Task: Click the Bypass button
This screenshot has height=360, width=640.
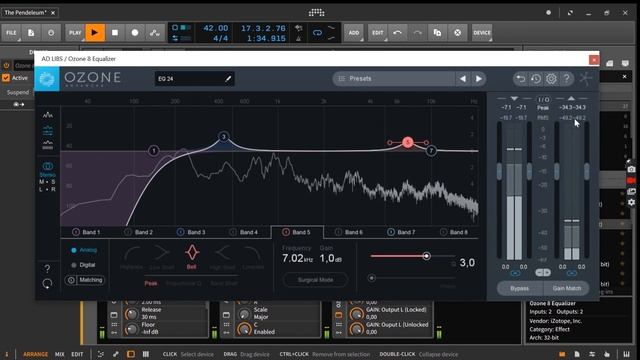Action: (520, 288)
